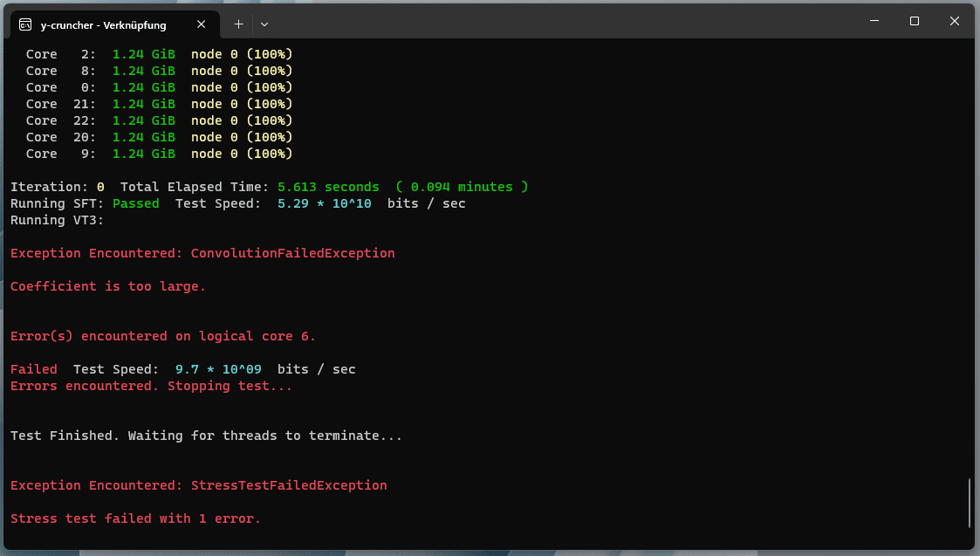The image size is (980, 556).
Task: Click the green 'Passed' SFT status
Action: [x=135, y=203]
